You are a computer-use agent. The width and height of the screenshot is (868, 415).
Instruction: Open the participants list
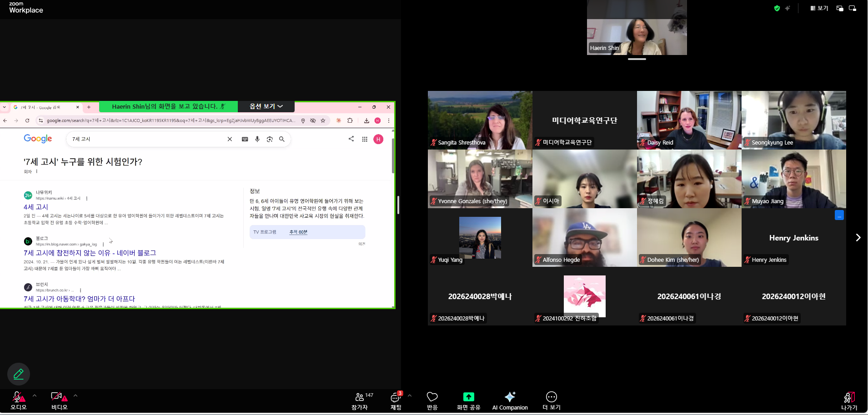(x=360, y=398)
